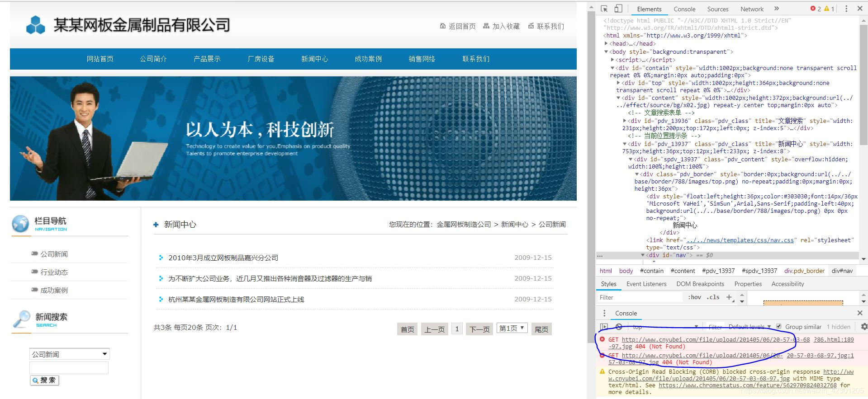The image size is (868, 399).
Task: Click the home icon beside 返回首页
Action: coord(443,26)
